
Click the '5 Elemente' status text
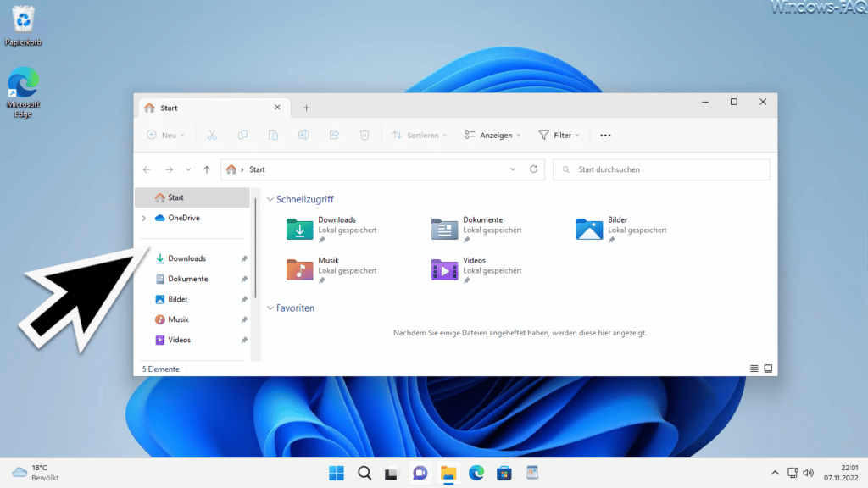click(160, 369)
